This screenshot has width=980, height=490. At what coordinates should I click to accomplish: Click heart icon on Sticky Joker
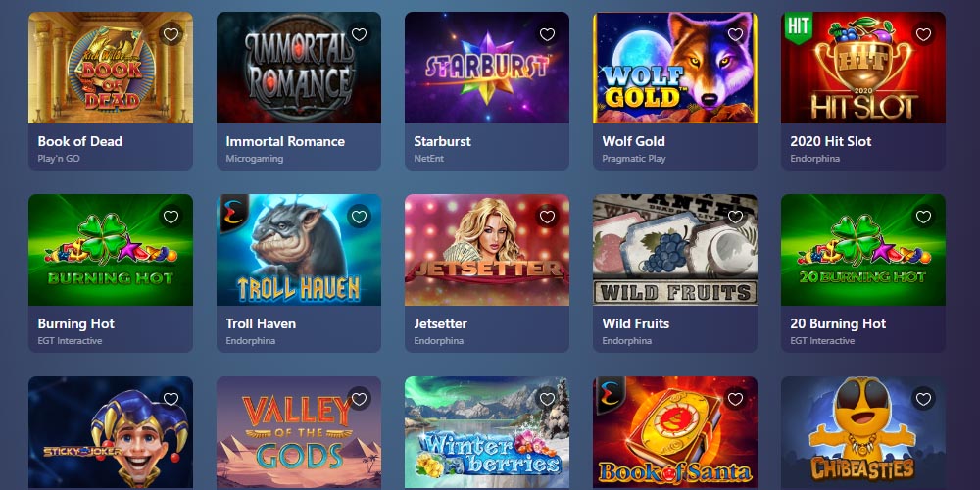171,398
